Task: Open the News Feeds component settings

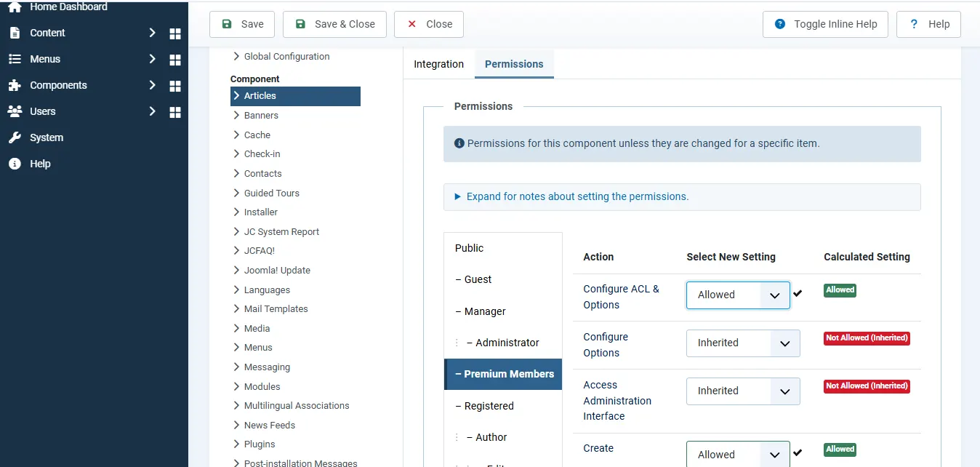Action: coord(270,425)
